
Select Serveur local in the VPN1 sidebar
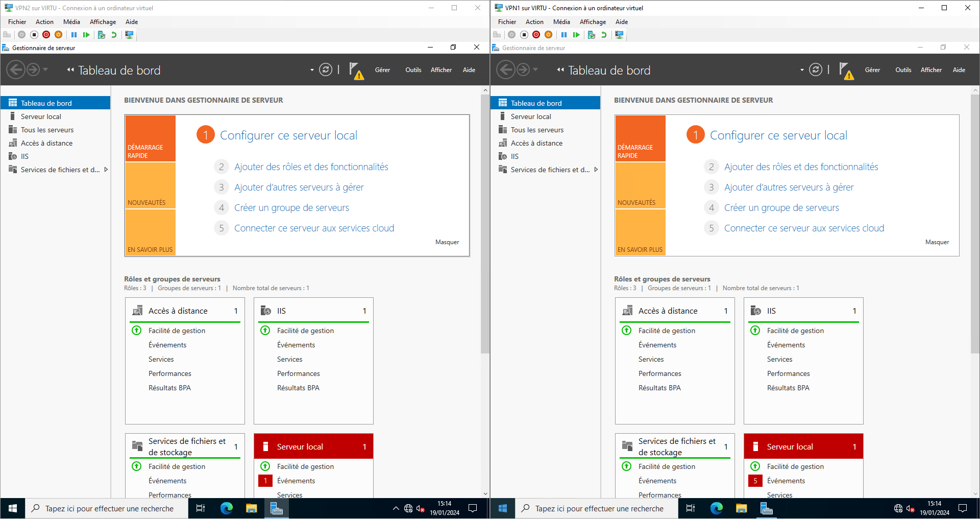click(x=531, y=116)
